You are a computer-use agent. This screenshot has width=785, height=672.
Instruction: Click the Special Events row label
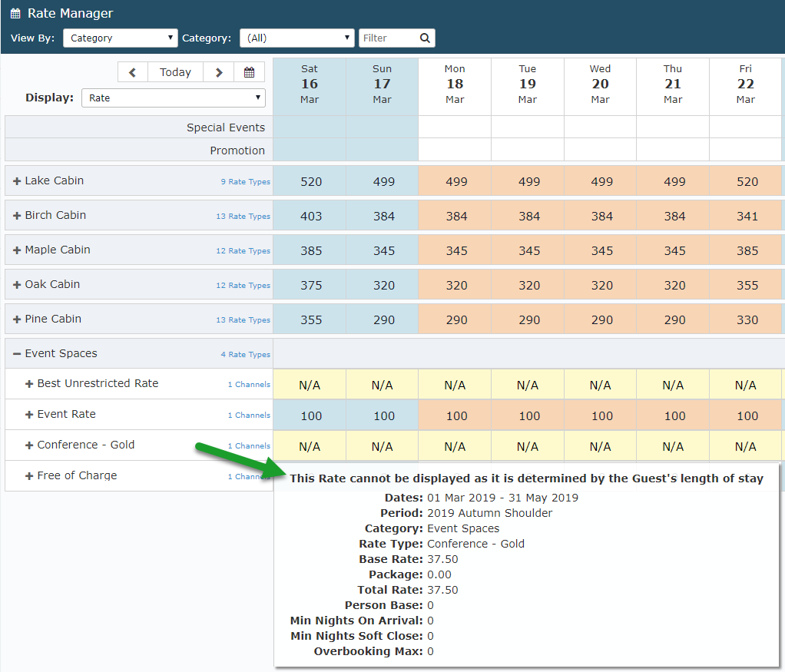pos(226,127)
